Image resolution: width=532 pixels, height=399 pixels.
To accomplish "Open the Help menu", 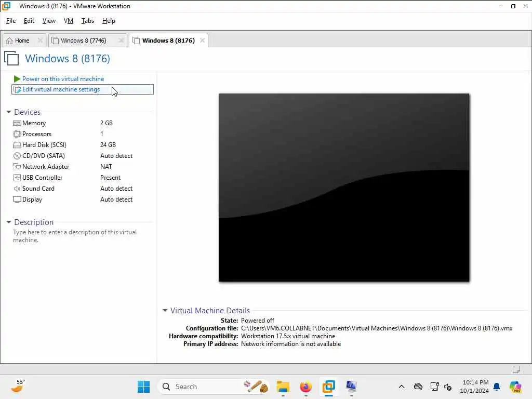I will tap(109, 21).
